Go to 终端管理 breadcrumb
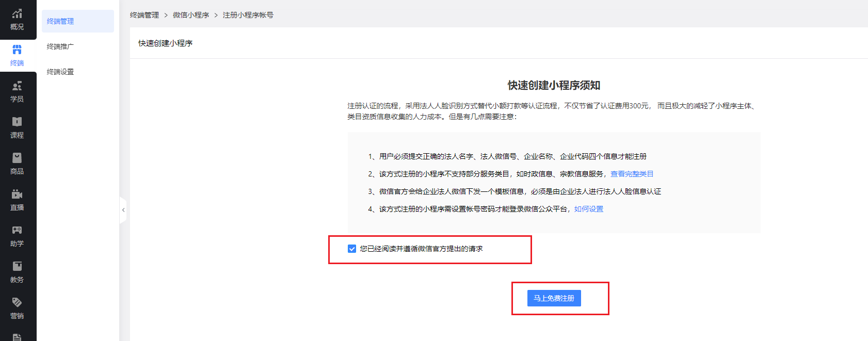 [144, 15]
